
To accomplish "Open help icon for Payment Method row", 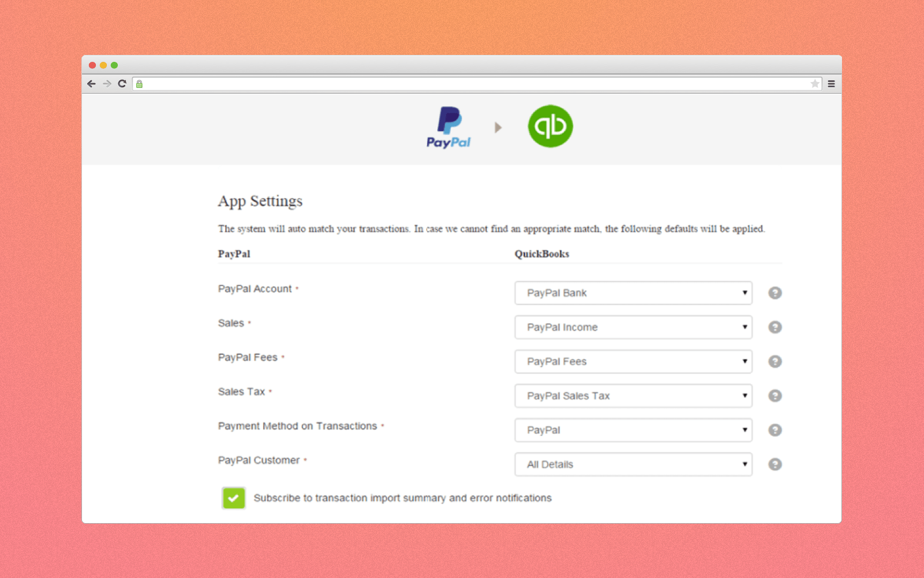I will point(775,430).
